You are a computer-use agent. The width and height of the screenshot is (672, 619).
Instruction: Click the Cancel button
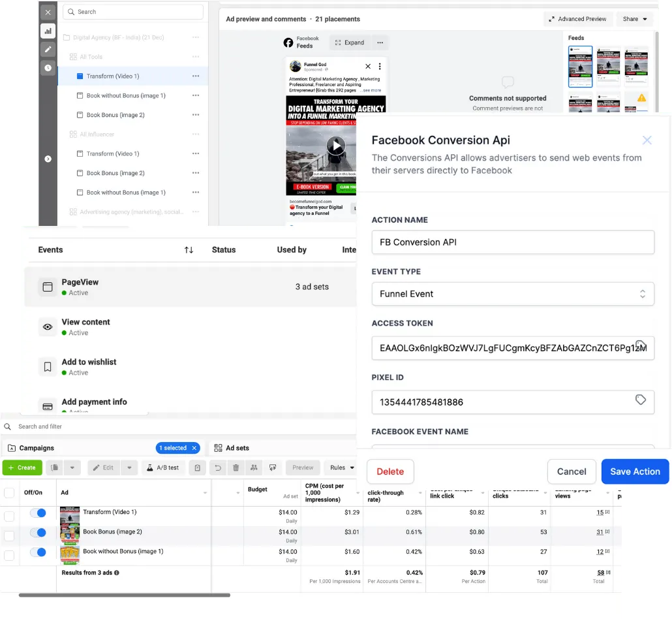coord(572,471)
